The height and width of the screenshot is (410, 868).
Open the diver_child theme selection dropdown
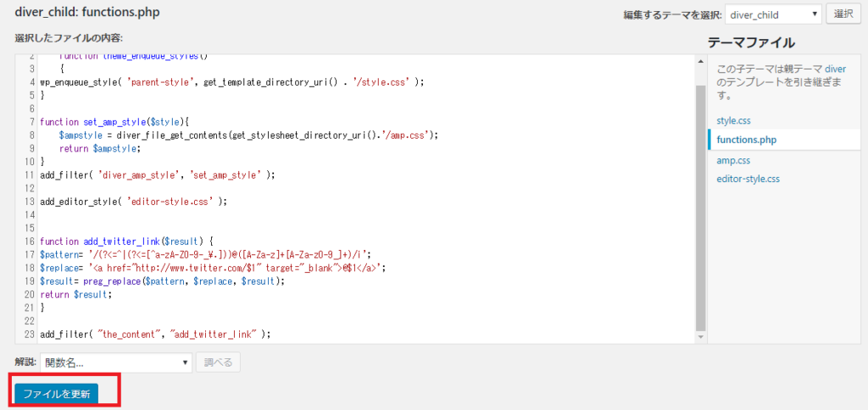pyautogui.click(x=774, y=14)
